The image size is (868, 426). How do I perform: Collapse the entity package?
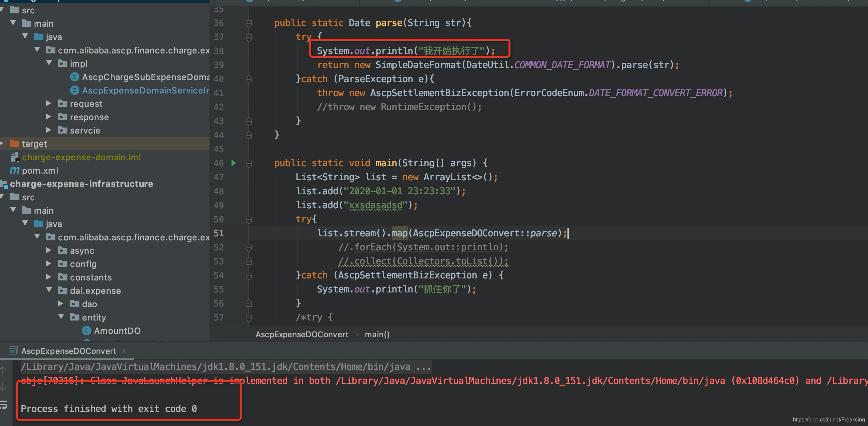coord(61,317)
